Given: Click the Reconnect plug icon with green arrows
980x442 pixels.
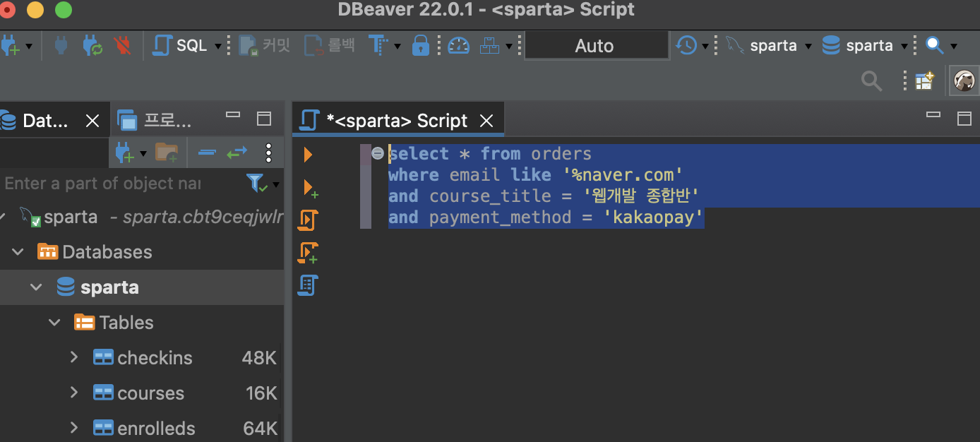Looking at the screenshot, I should (92, 46).
